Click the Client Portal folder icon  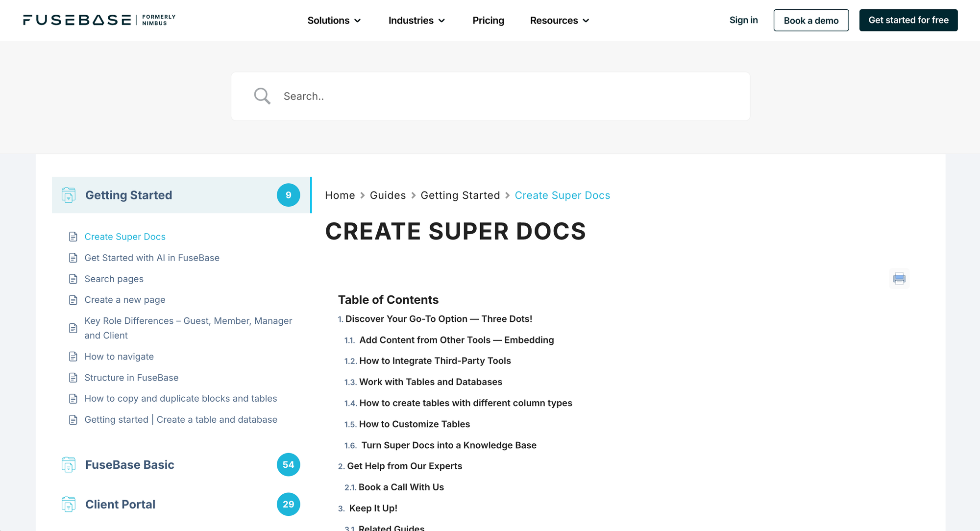coord(69,504)
